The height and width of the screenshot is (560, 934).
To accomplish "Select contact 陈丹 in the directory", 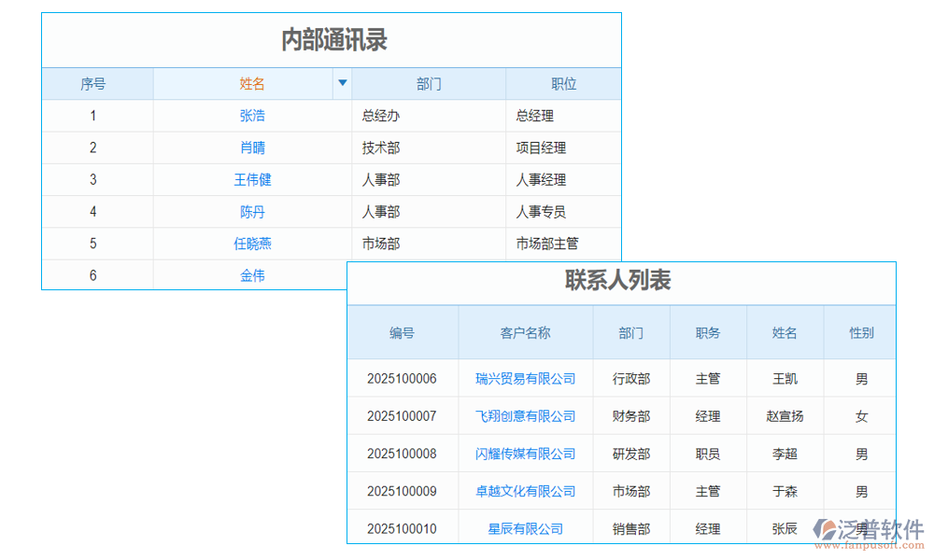I will pos(252,212).
